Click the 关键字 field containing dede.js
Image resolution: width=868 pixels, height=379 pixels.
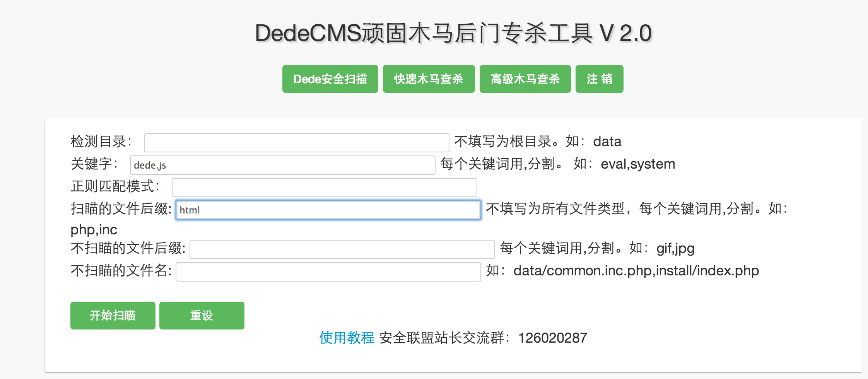282,165
